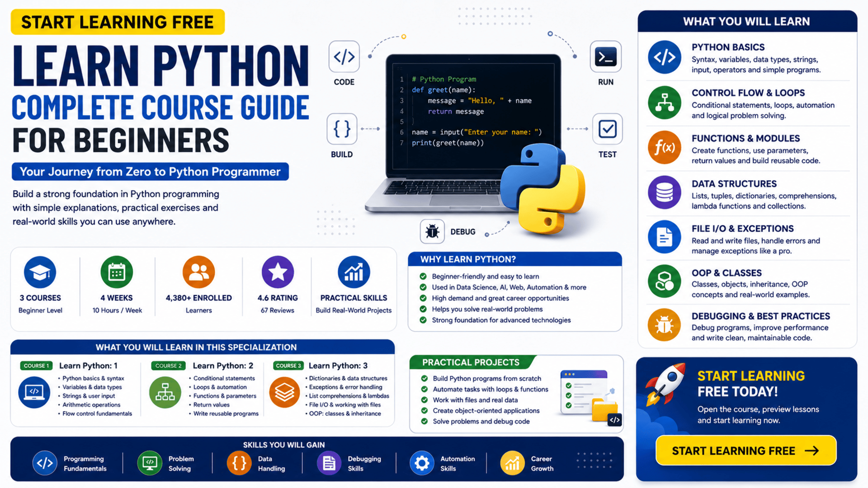
Task: Click the START LEARNING FREE banner at top
Action: click(x=118, y=22)
